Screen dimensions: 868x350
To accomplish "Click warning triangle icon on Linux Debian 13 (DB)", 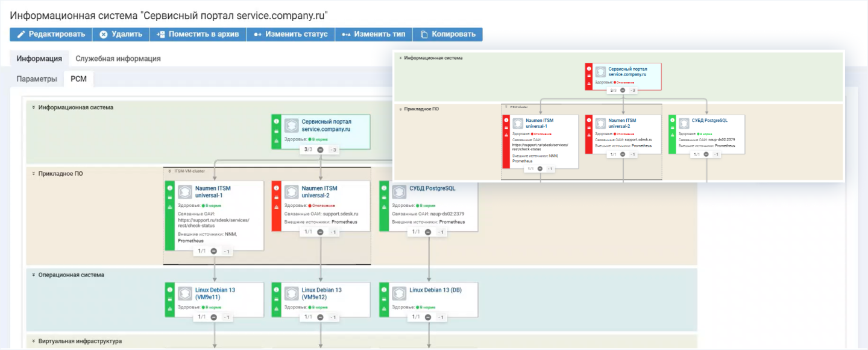I will click(x=383, y=309).
